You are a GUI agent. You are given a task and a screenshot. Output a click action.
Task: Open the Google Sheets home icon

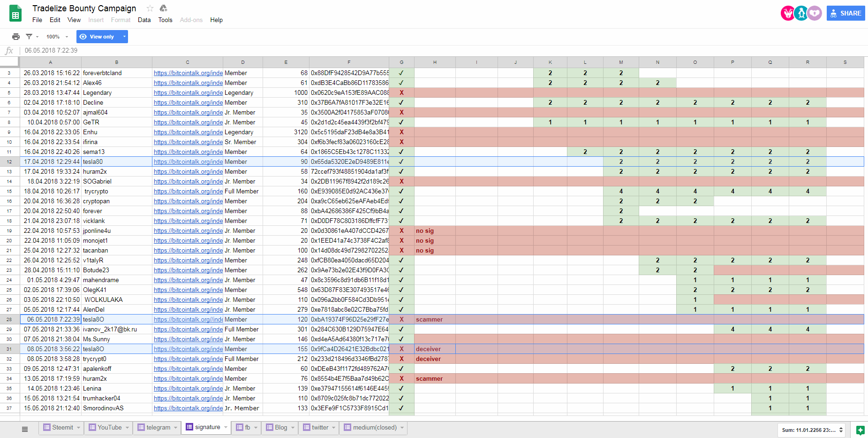pyautogui.click(x=15, y=13)
